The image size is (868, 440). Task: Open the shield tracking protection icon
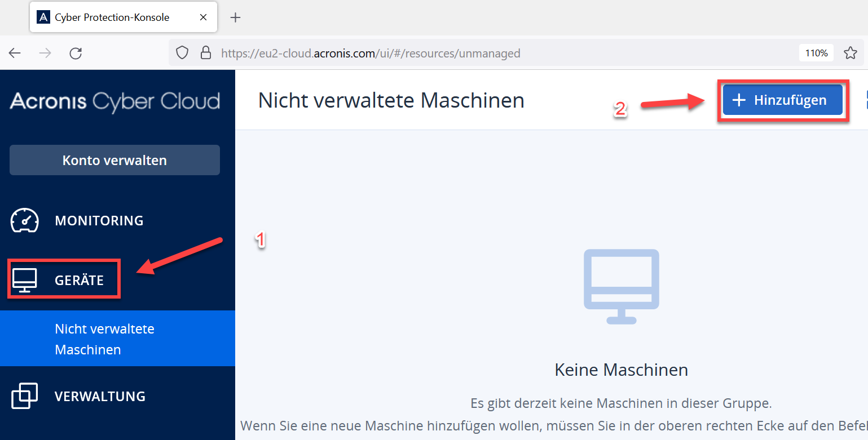click(182, 53)
